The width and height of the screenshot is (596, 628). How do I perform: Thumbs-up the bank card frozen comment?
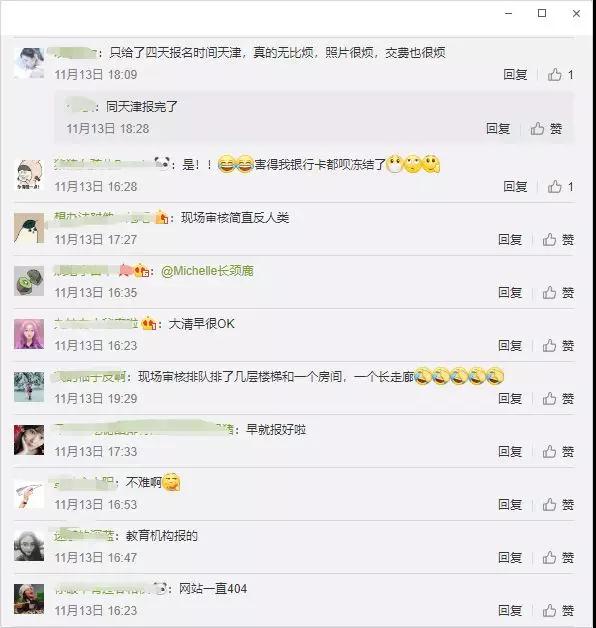560,186
